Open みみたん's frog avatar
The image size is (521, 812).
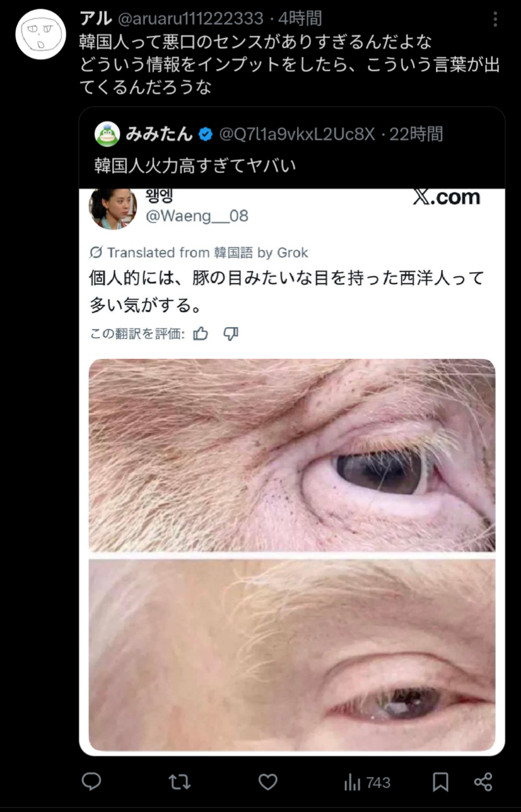coord(107,134)
